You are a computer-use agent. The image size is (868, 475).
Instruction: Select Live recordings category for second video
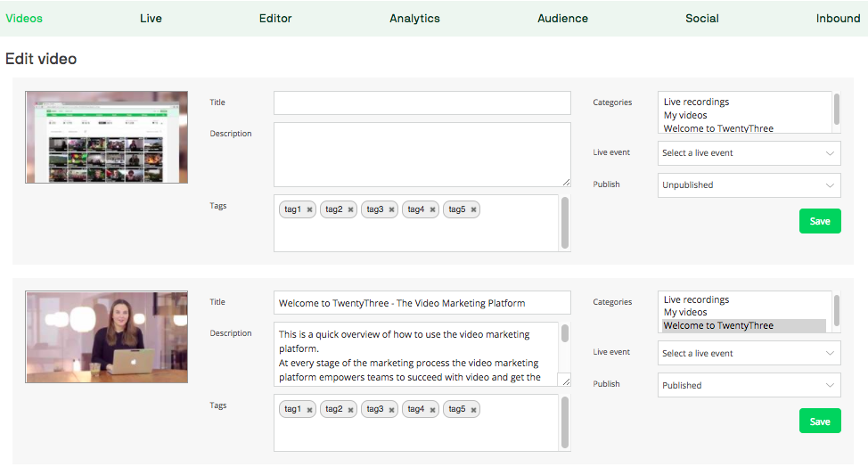click(696, 299)
